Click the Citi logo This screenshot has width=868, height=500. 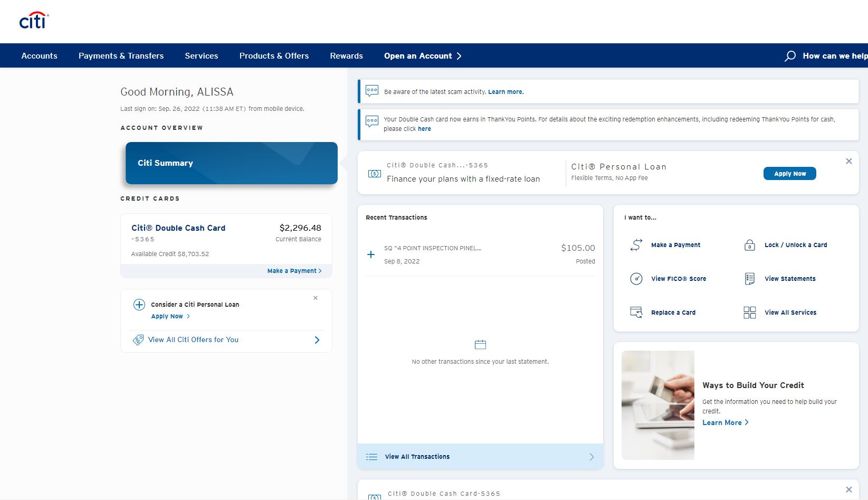click(34, 21)
